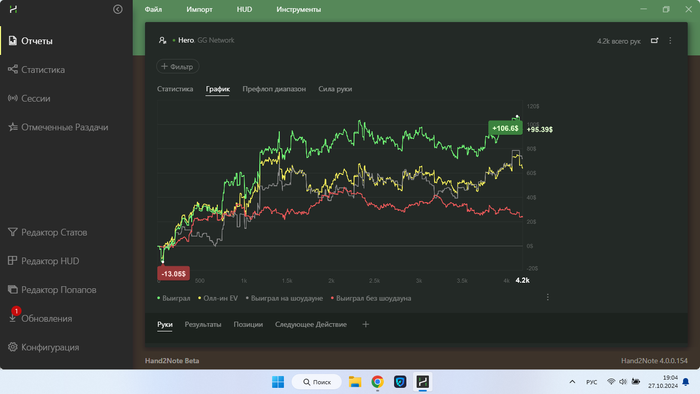The image size is (700, 394).
Task: Toggle Выиграл на шоудауне legend
Action: click(x=284, y=298)
